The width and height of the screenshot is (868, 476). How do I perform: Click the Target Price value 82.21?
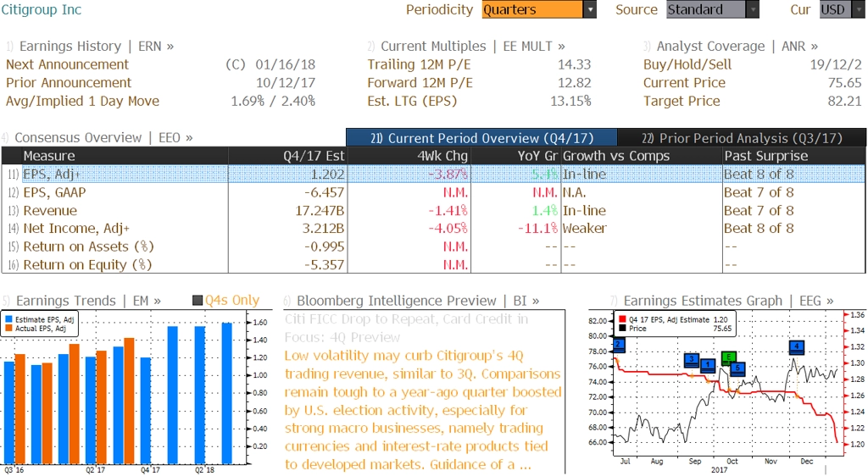[845, 101]
